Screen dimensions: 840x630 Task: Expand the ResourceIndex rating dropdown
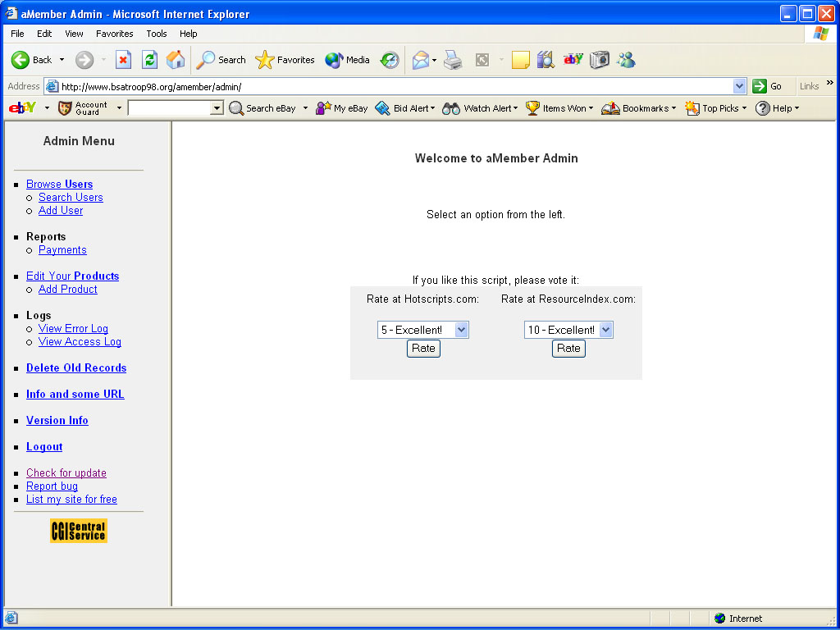(605, 330)
